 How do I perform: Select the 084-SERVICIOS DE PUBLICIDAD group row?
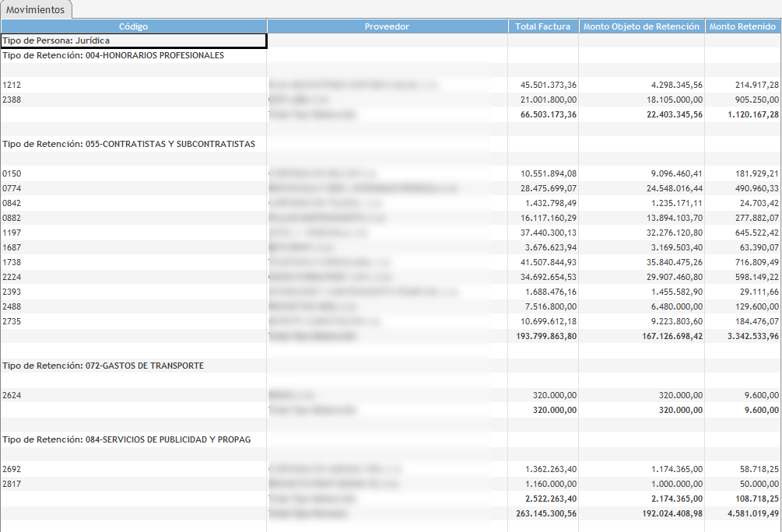tap(126, 439)
